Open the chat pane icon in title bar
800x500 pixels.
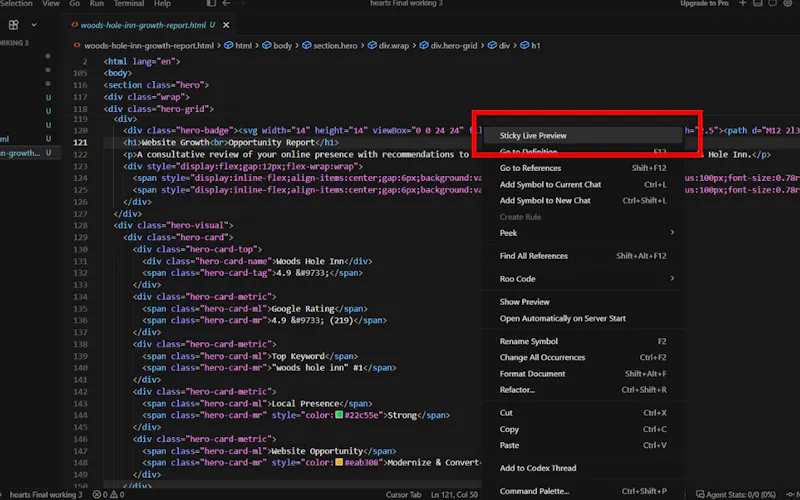pos(772,4)
